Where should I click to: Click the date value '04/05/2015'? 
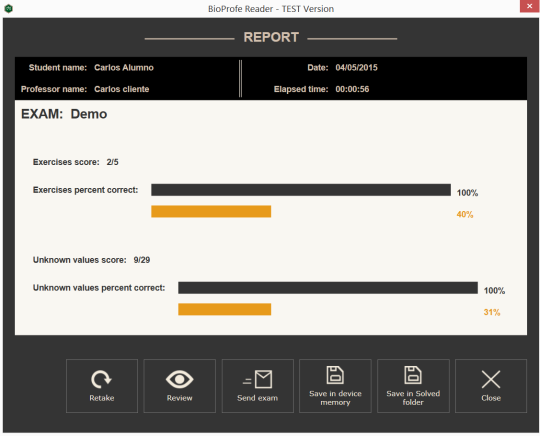356,68
